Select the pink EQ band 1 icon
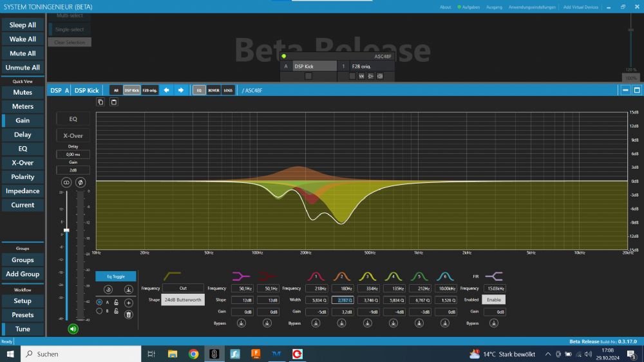Image resolution: width=644 pixels, height=362 pixels. [316, 276]
